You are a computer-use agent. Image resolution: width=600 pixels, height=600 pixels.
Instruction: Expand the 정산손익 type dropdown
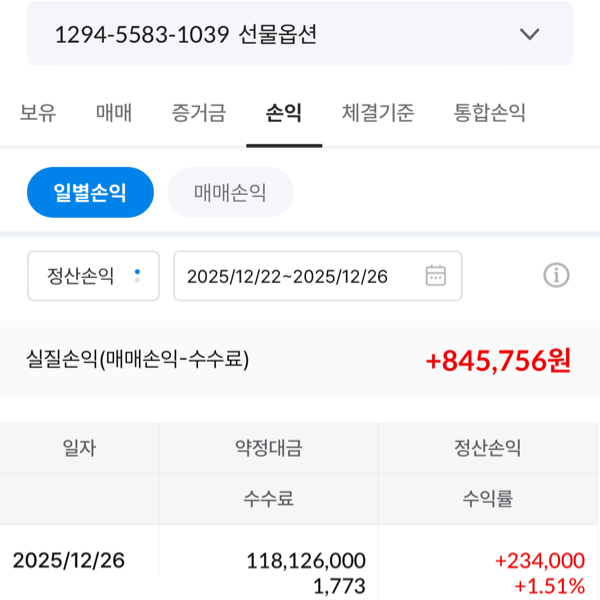(93, 276)
